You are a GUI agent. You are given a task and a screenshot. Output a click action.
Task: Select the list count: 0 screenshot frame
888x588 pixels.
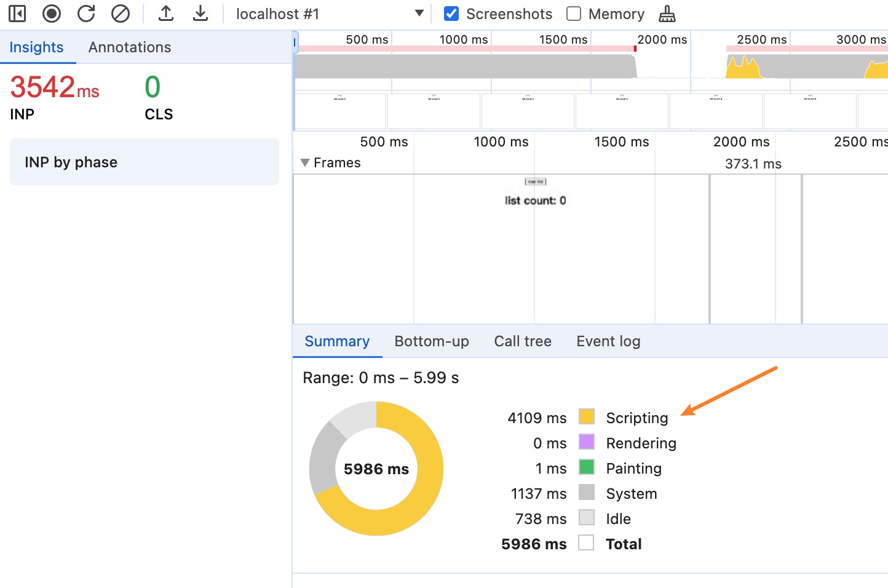coord(534,200)
